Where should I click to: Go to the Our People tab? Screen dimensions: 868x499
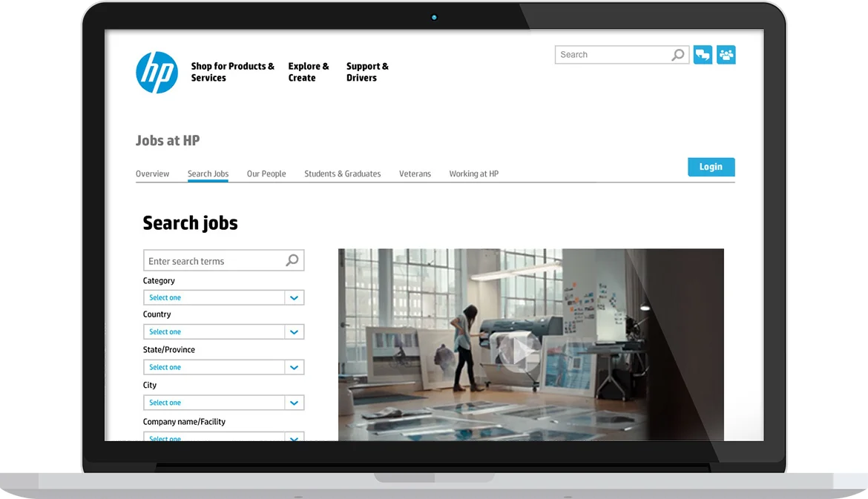pos(266,174)
